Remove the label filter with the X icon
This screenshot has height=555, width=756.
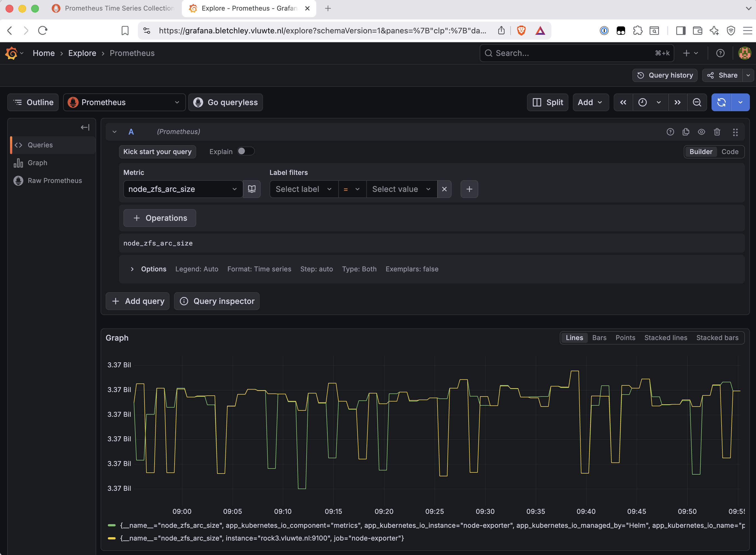click(x=444, y=189)
